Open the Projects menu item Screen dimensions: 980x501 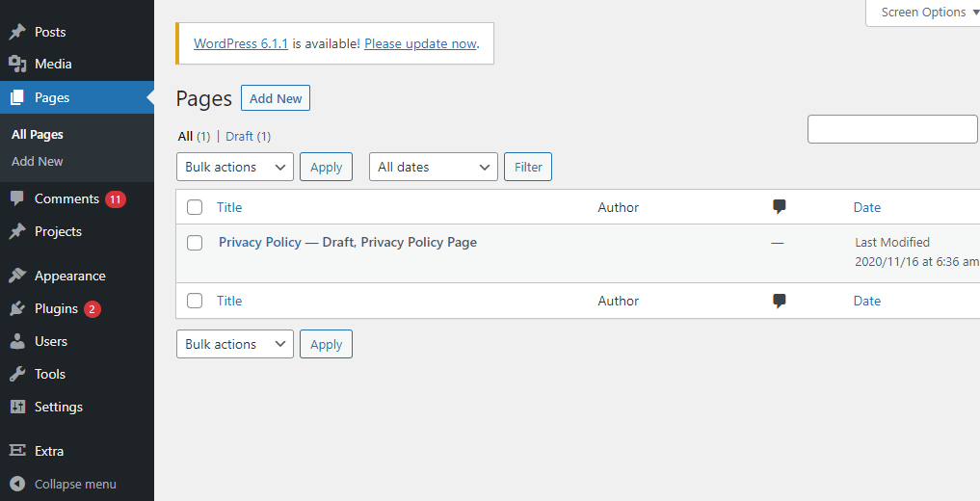tap(58, 231)
